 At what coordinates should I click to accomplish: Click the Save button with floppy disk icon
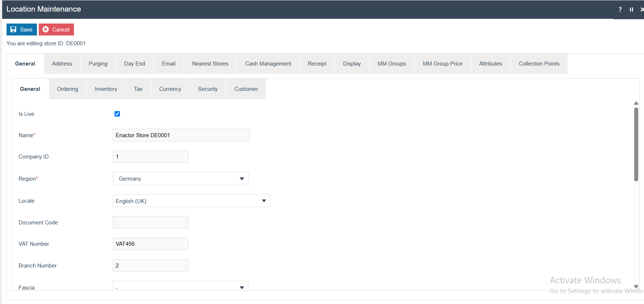click(22, 30)
